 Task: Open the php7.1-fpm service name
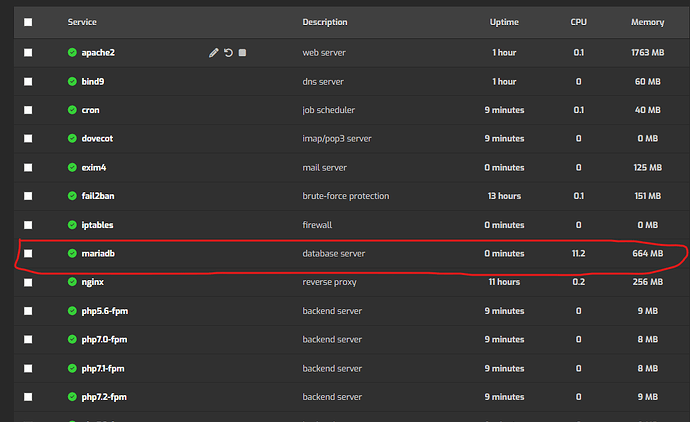[103, 368]
